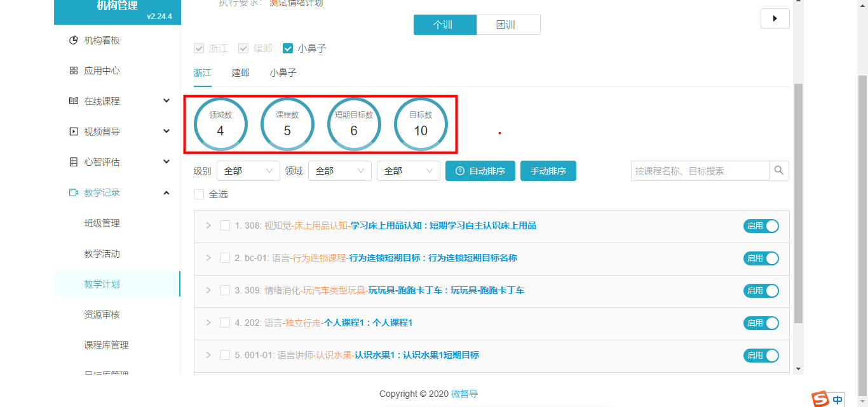This screenshot has height=407, width=868.
Task: Click the 认识水果1短期目标 title
Action: coord(441,355)
